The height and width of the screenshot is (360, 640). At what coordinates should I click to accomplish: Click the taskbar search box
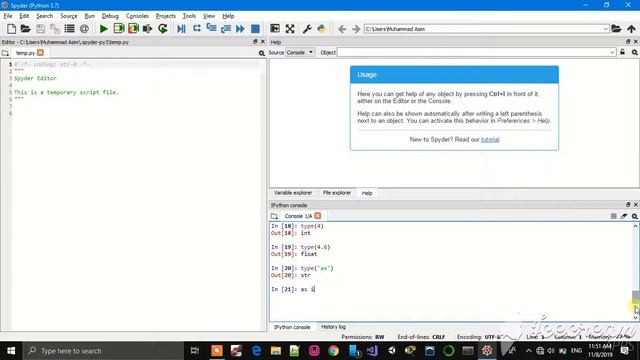[x=103, y=351]
